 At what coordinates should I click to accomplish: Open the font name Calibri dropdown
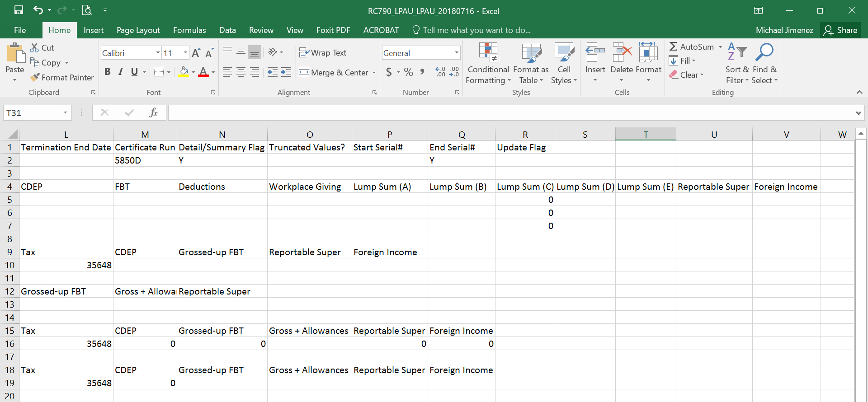point(158,53)
